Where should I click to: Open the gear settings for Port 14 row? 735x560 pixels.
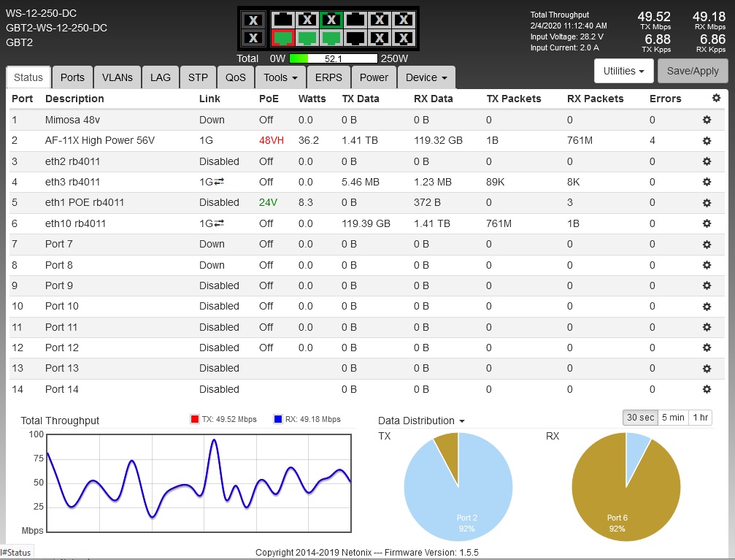[707, 389]
